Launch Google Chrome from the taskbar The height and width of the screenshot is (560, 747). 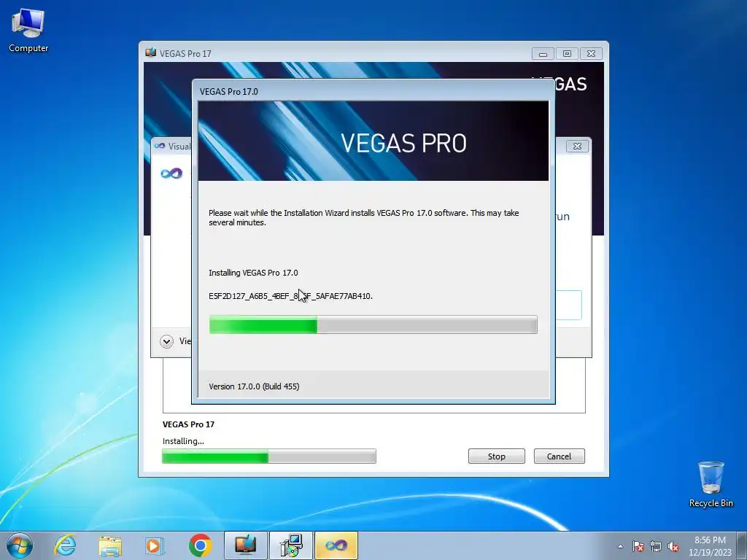coord(200,545)
